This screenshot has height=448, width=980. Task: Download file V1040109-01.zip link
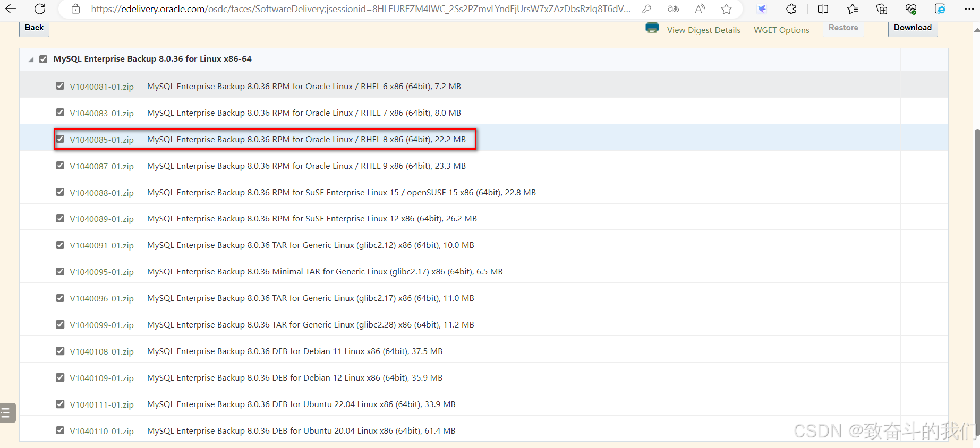point(101,378)
